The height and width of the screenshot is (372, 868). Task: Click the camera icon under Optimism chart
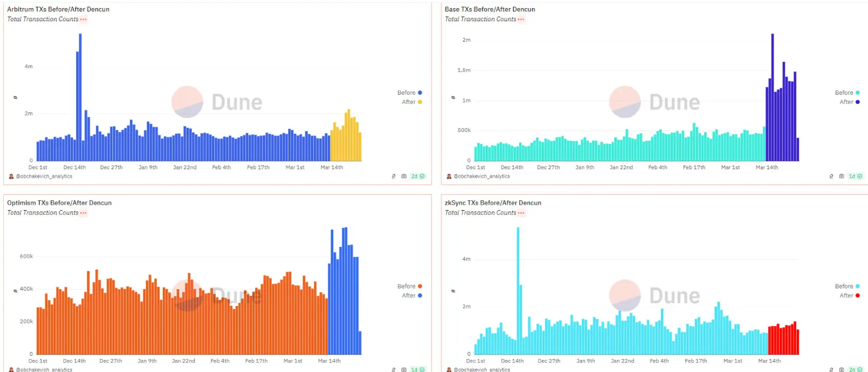[404, 369]
